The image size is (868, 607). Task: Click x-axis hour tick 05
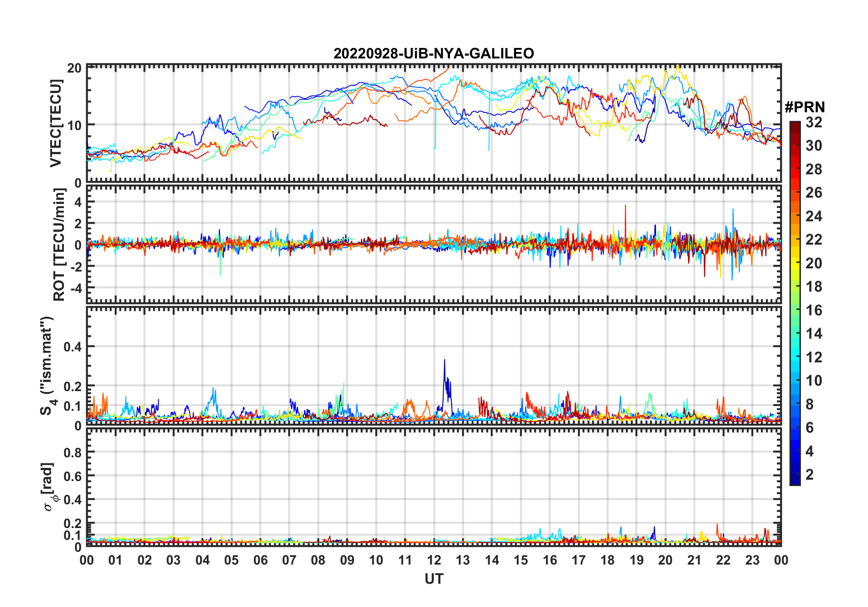(x=231, y=560)
